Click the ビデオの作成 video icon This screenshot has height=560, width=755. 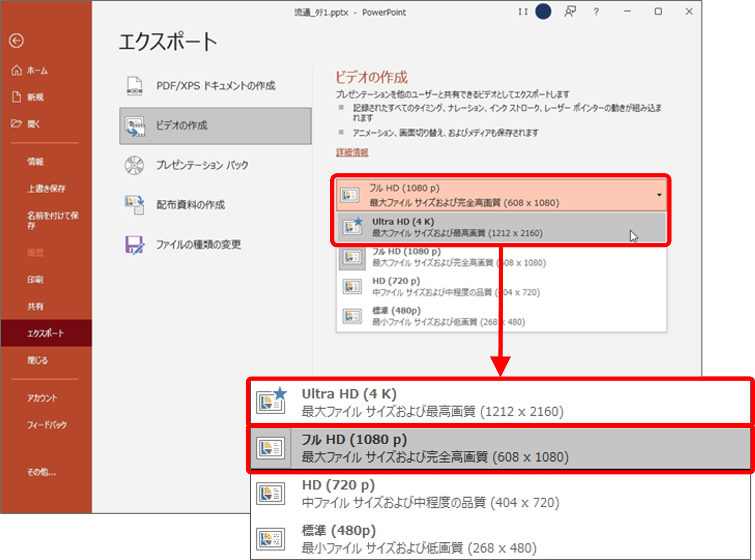click(135, 126)
